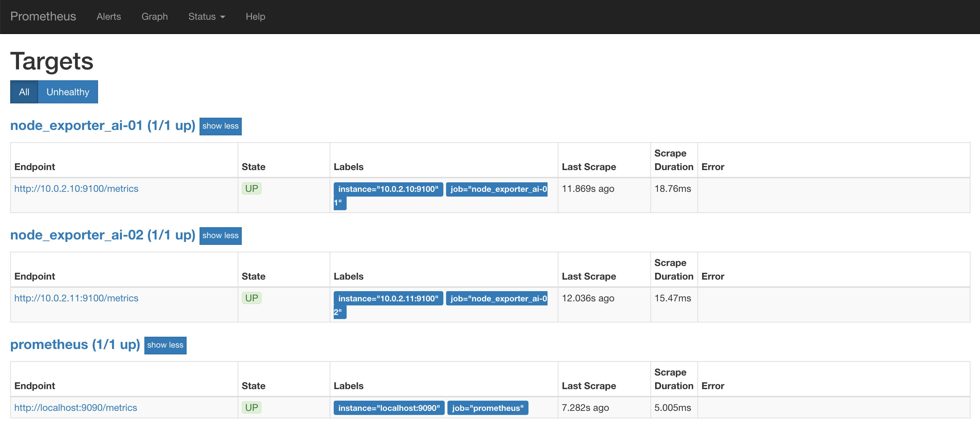Open endpoint http://10.0.2.11:9100/metrics

click(76, 298)
